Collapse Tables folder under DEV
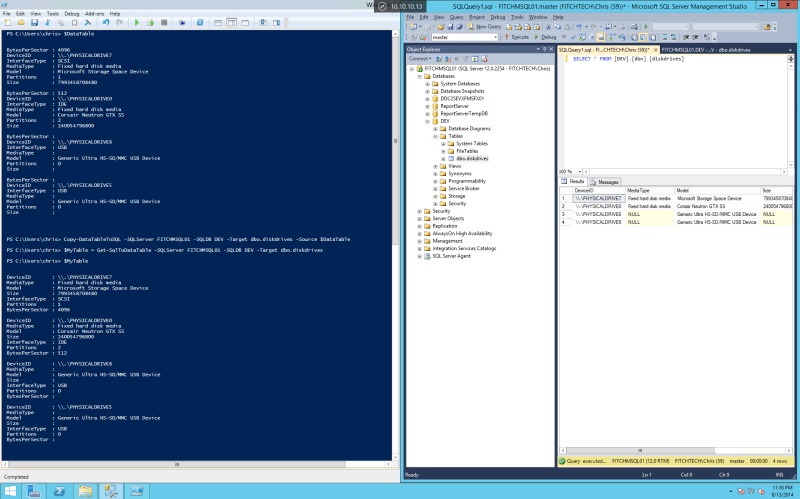Image resolution: width=800 pixels, height=499 pixels. point(436,136)
